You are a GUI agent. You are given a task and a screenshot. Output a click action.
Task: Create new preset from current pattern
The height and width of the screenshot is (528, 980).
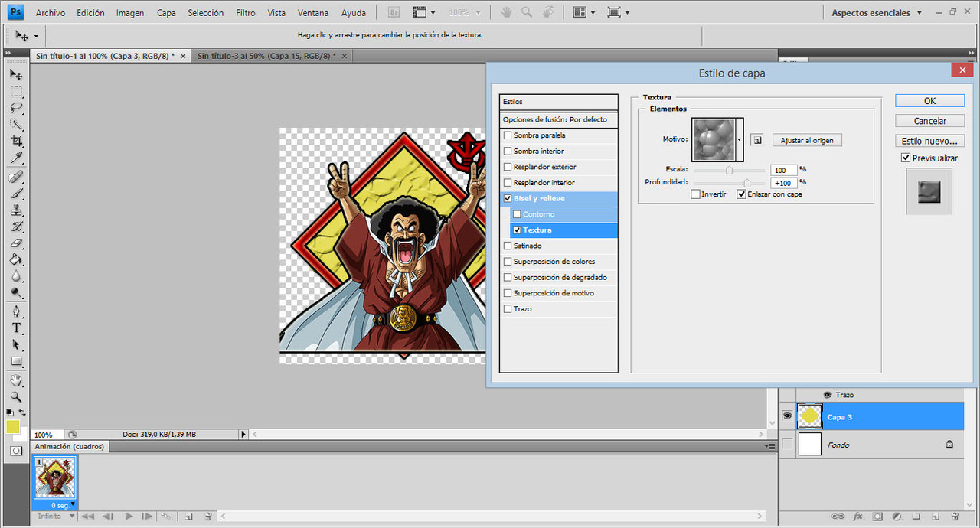(756, 140)
